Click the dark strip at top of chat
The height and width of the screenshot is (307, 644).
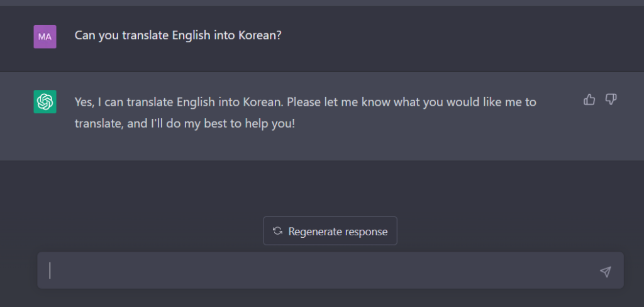(x=322, y=3)
